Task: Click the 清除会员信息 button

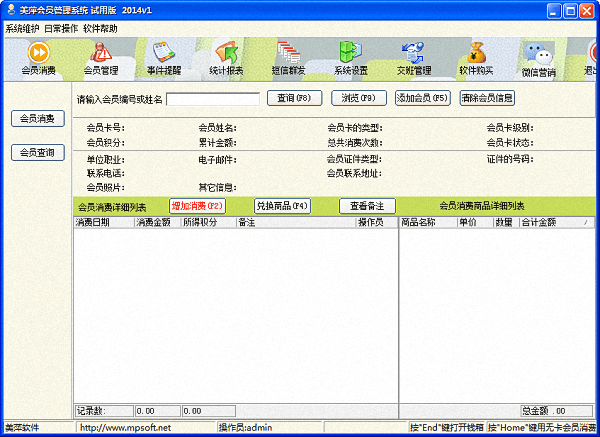Action: click(487, 98)
